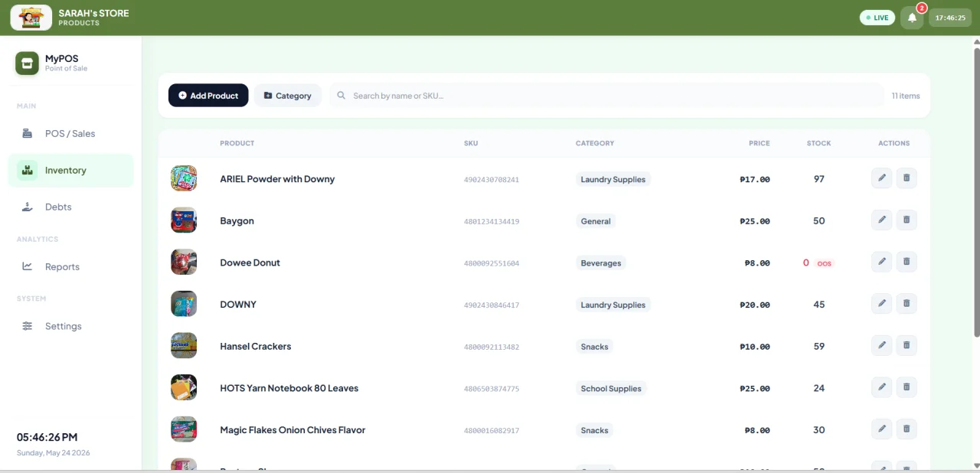Select the Dowee Donut product name
The height and width of the screenshot is (473, 980).
pos(250,263)
